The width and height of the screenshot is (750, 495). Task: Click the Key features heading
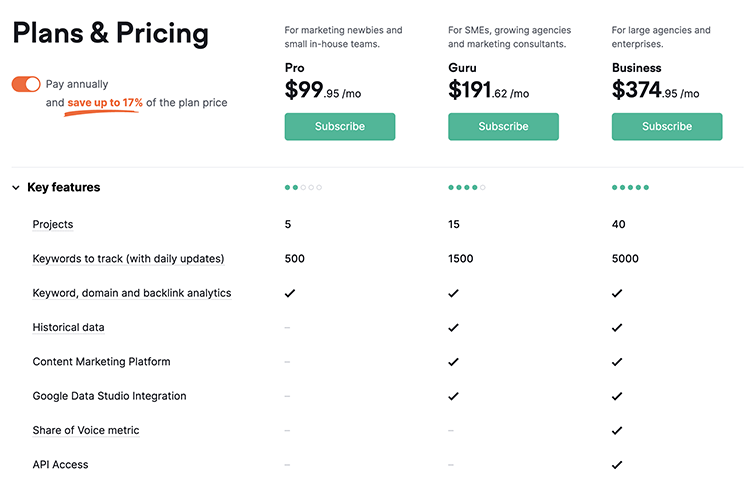(x=64, y=188)
